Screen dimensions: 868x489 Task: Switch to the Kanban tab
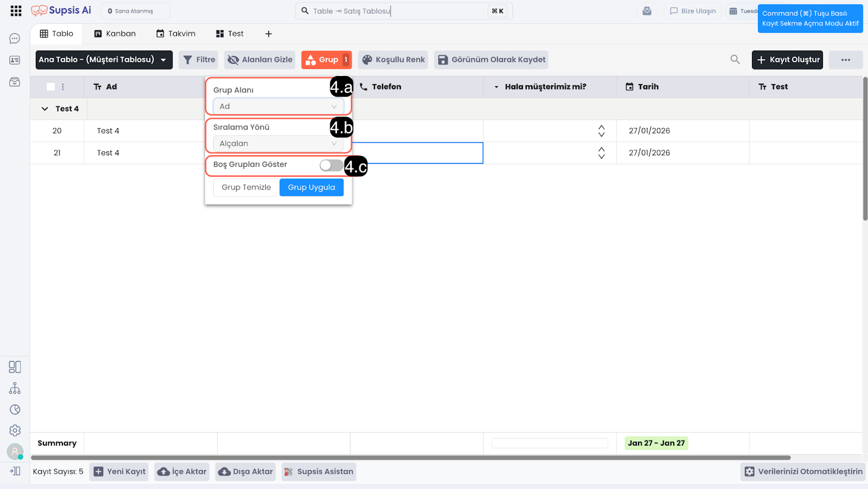(115, 34)
